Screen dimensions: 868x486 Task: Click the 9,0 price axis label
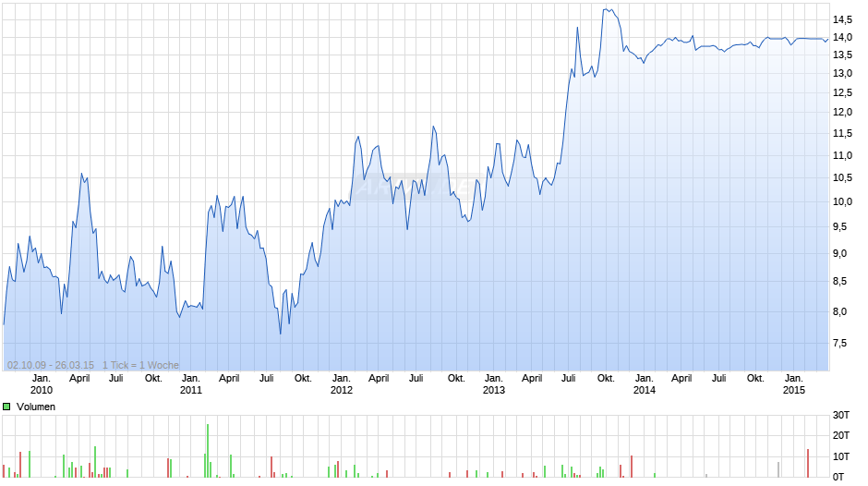[839, 253]
